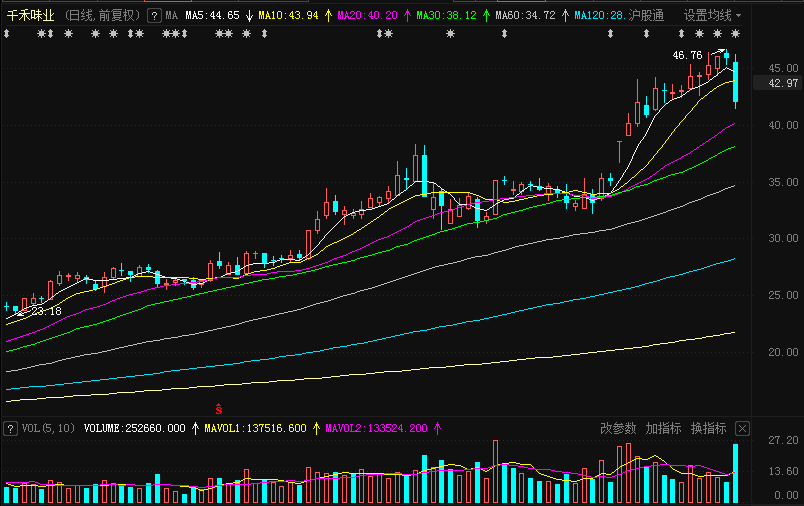Click the help question mark beside MA label

tap(153, 16)
